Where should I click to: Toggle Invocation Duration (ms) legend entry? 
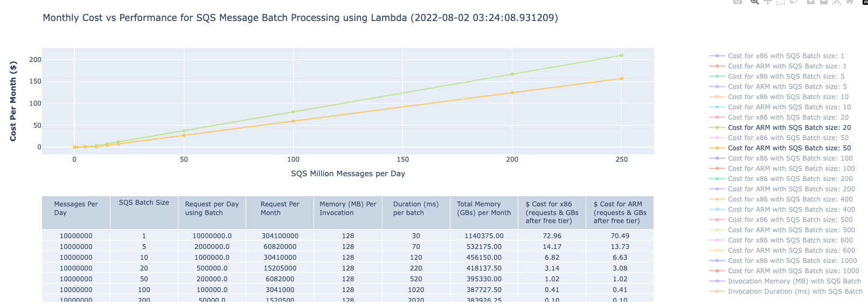point(786,292)
